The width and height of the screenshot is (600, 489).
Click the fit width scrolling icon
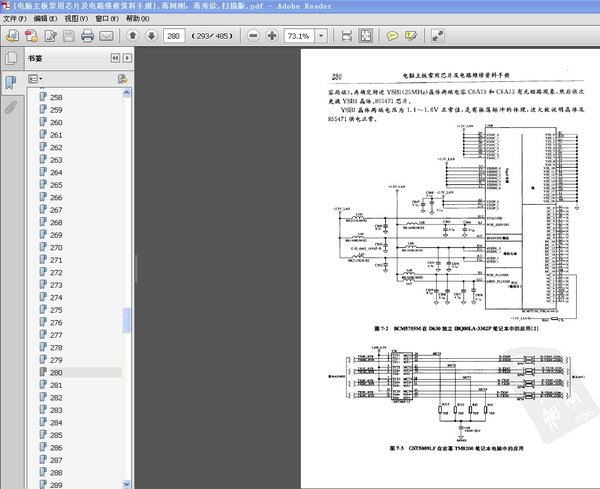[347, 36]
